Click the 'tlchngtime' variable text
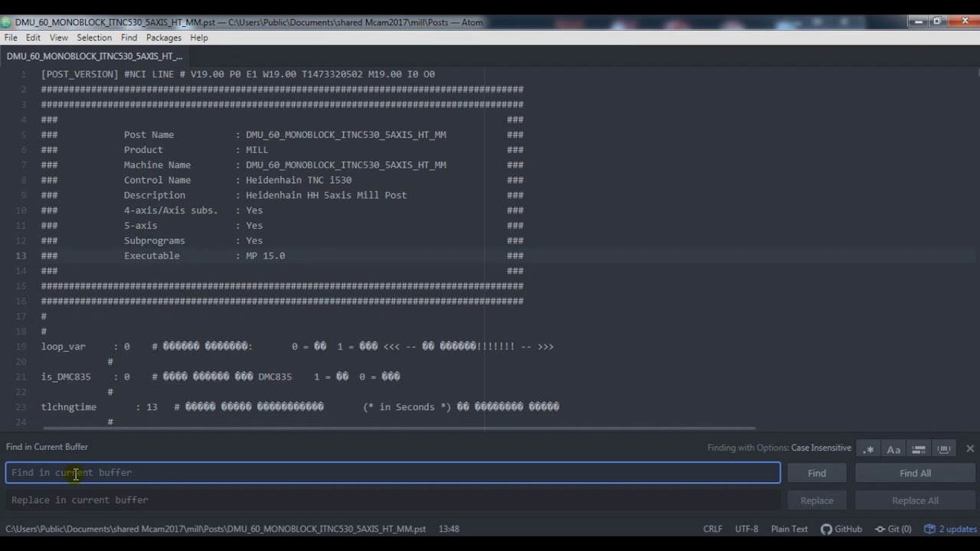 coord(69,407)
